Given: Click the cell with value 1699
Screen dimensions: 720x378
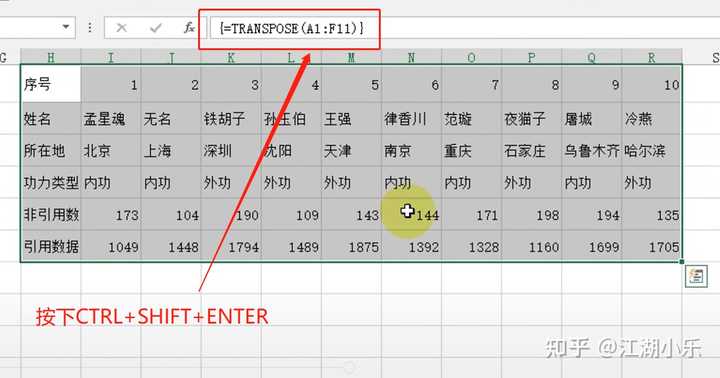Looking at the screenshot, I should tap(592, 246).
